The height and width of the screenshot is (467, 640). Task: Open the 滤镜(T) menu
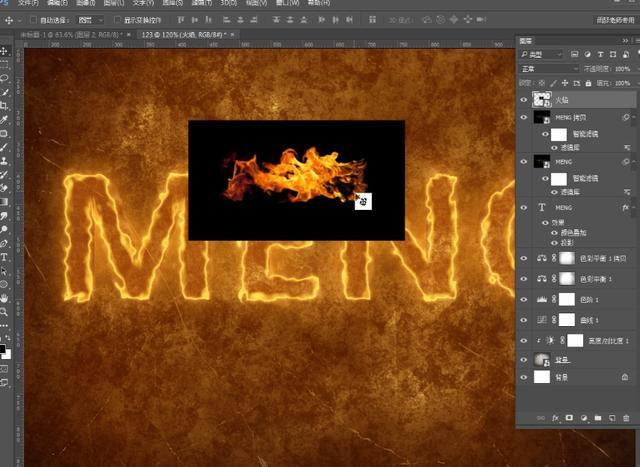[x=202, y=3]
